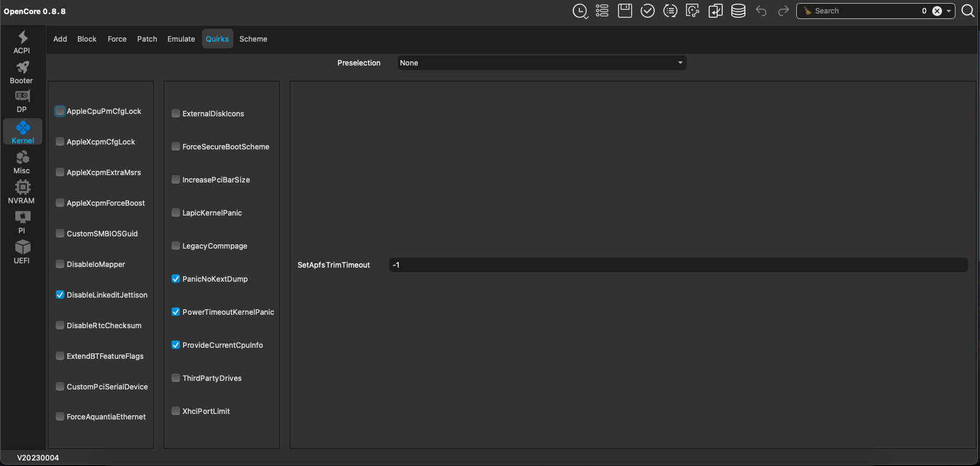Click the list view toolbar icon
Screen dimensions: 980x466
pyautogui.click(x=602, y=11)
